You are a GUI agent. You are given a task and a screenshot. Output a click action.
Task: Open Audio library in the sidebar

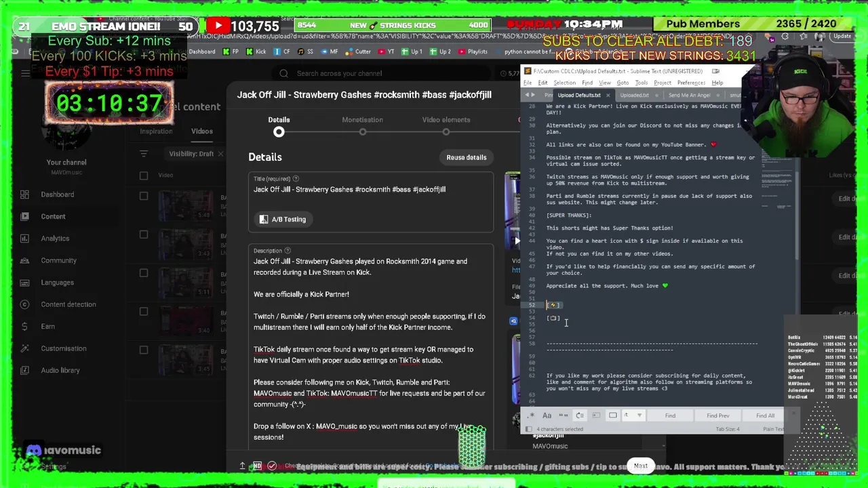pos(60,370)
